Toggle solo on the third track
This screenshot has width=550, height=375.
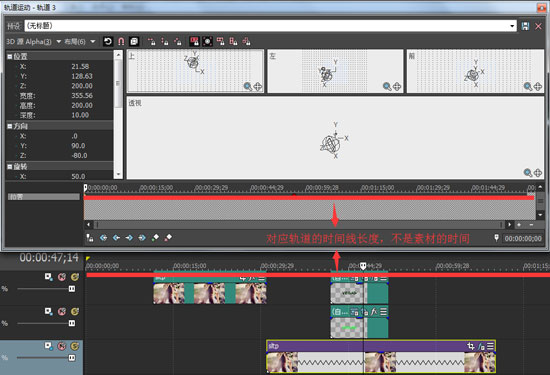point(74,346)
